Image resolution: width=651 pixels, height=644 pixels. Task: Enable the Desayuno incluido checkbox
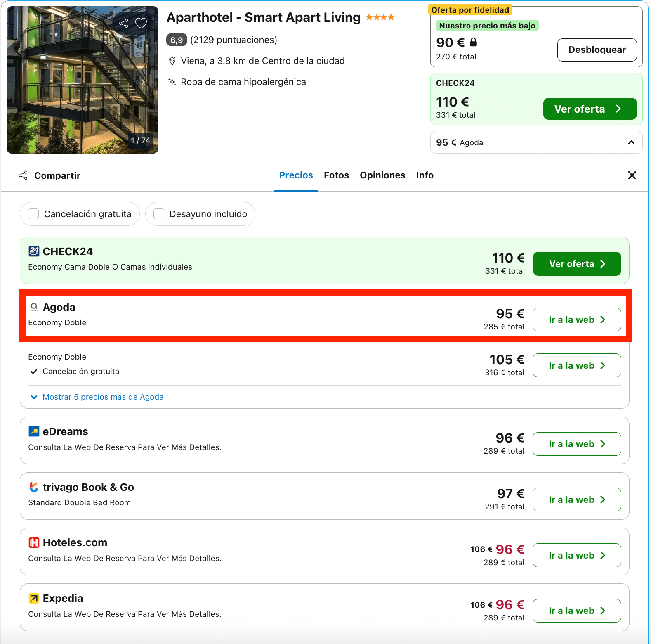click(159, 214)
